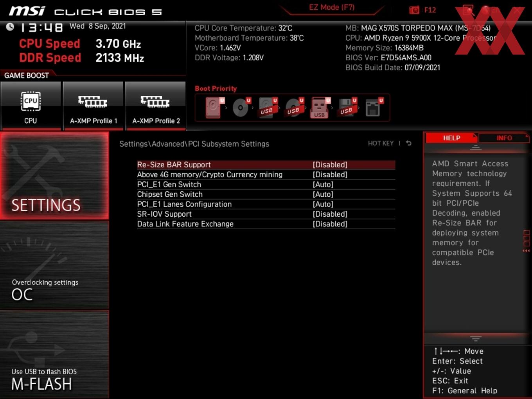
Task: Click the Wed 8 Sep, 2021 date
Action: point(98,26)
